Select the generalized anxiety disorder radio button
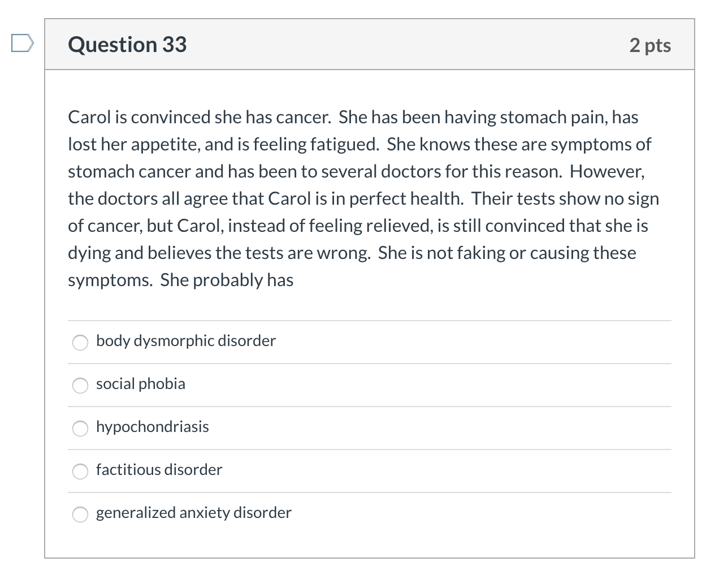 (x=80, y=514)
